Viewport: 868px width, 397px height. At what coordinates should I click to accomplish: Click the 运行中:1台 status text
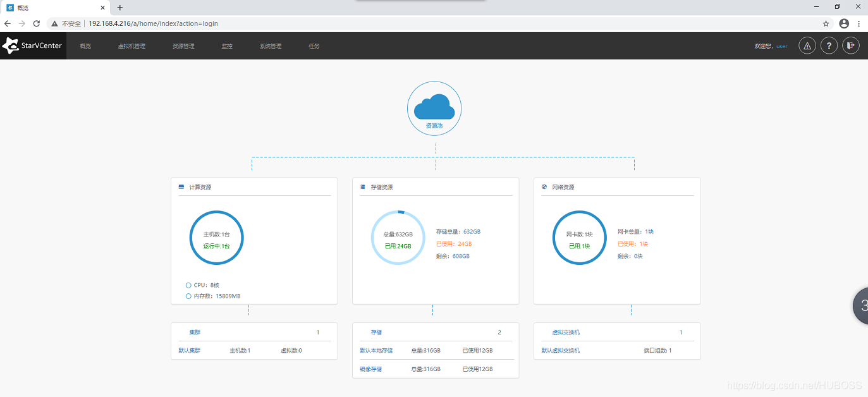point(217,246)
